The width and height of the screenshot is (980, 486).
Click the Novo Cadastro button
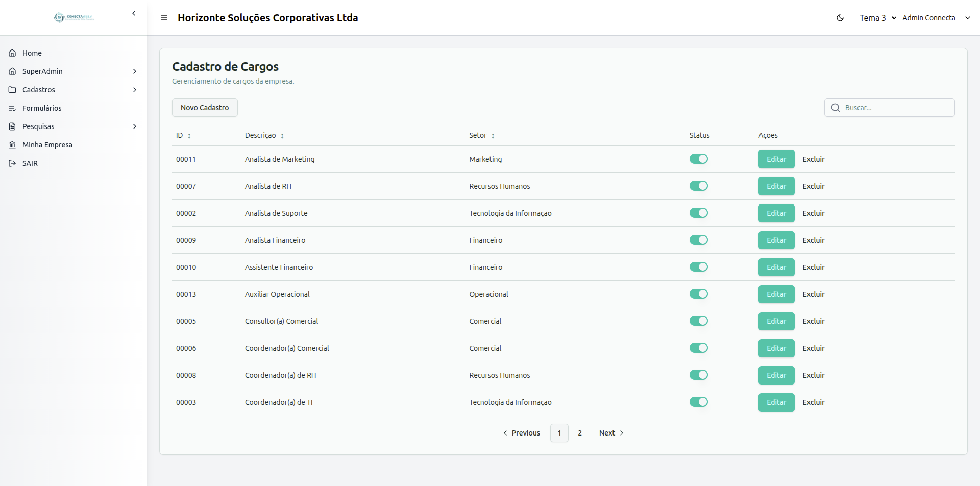click(x=205, y=108)
